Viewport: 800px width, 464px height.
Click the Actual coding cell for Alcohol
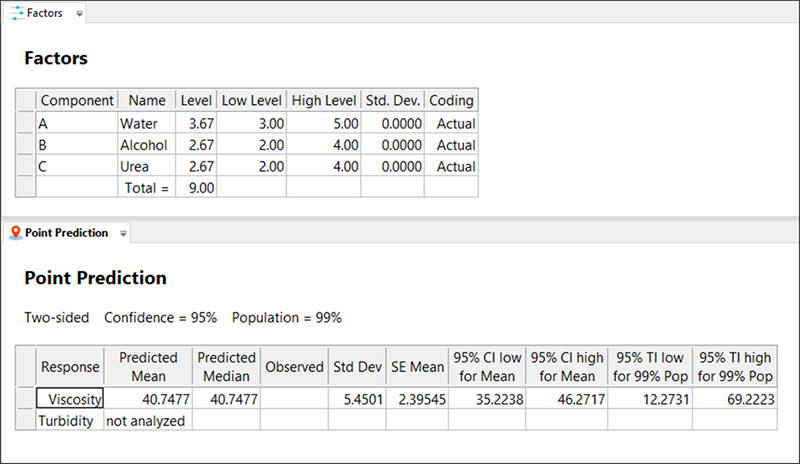point(451,145)
